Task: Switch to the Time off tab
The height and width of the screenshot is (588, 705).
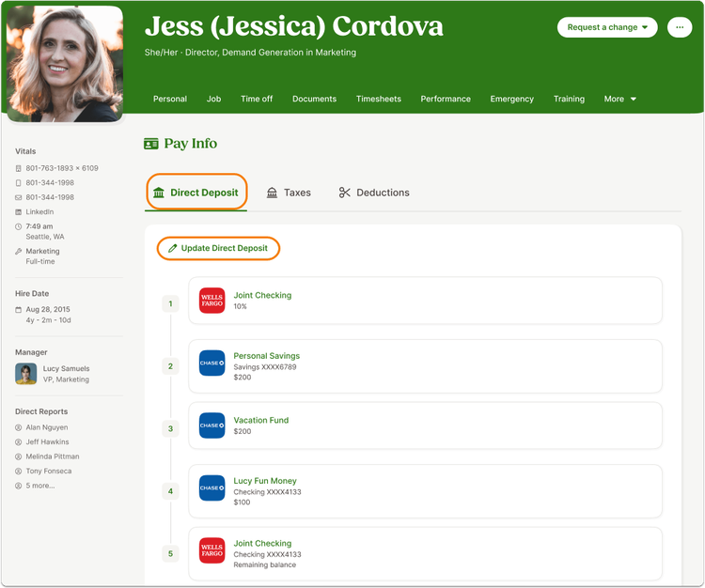Action: pyautogui.click(x=257, y=99)
